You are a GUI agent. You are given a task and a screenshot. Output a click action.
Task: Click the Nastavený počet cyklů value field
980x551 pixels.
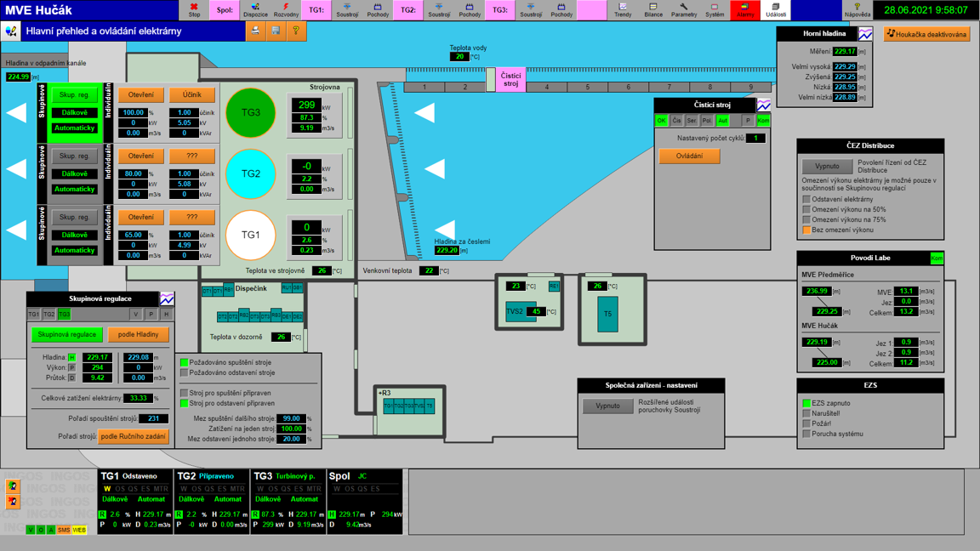click(x=755, y=138)
